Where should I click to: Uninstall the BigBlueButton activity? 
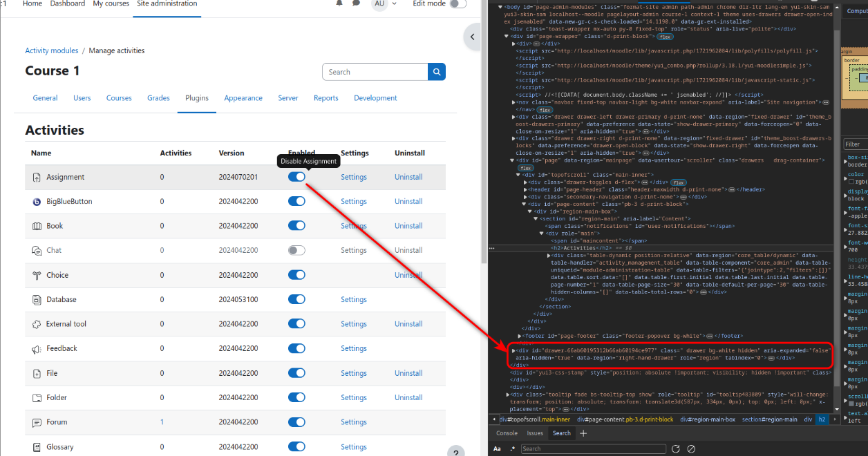tap(408, 201)
